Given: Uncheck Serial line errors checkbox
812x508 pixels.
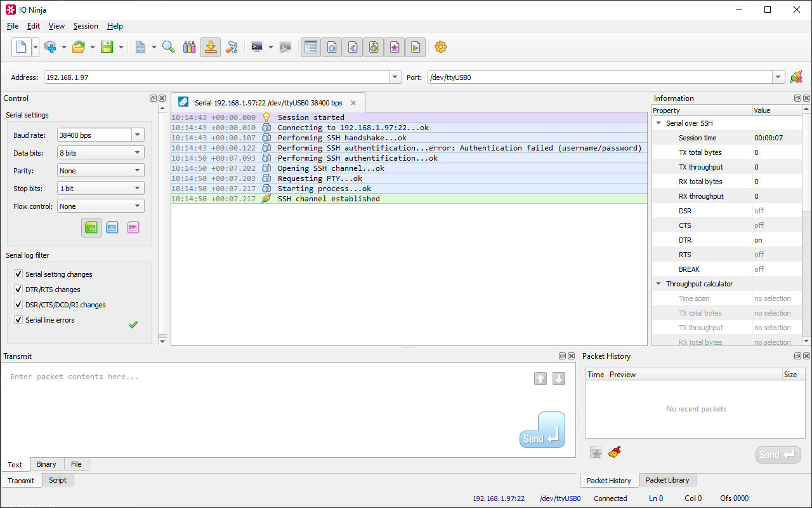Looking at the screenshot, I should (x=18, y=320).
